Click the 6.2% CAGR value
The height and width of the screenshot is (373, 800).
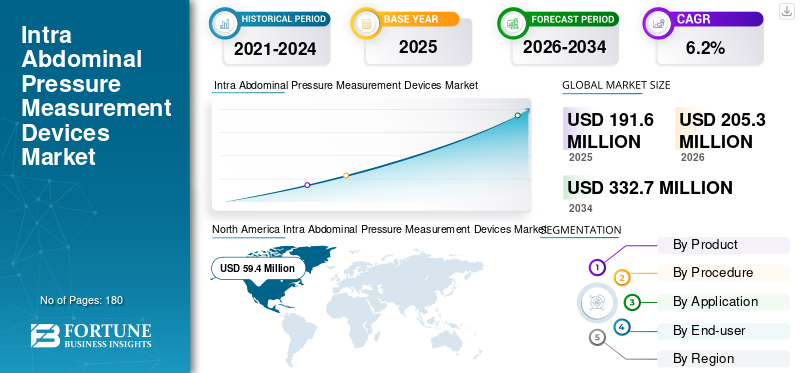(x=705, y=48)
